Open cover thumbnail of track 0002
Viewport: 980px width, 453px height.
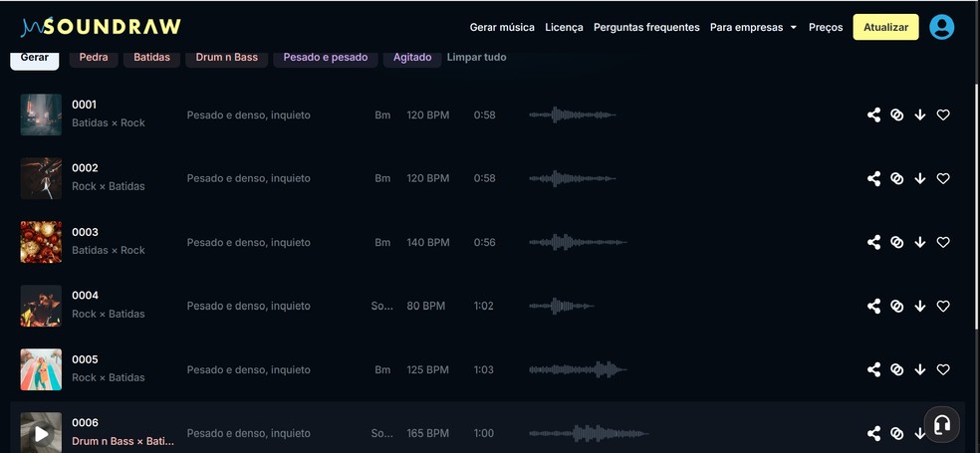coord(41,178)
